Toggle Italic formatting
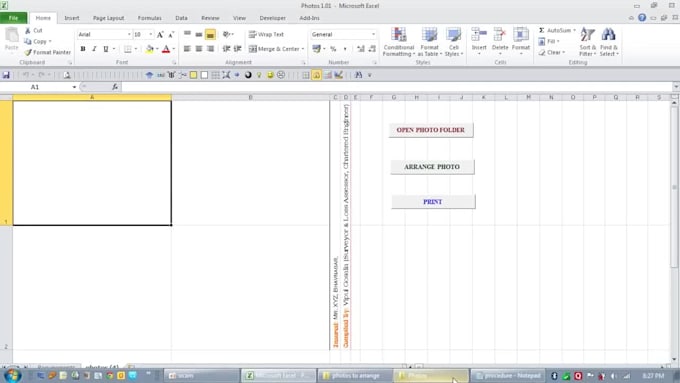 (x=94, y=49)
